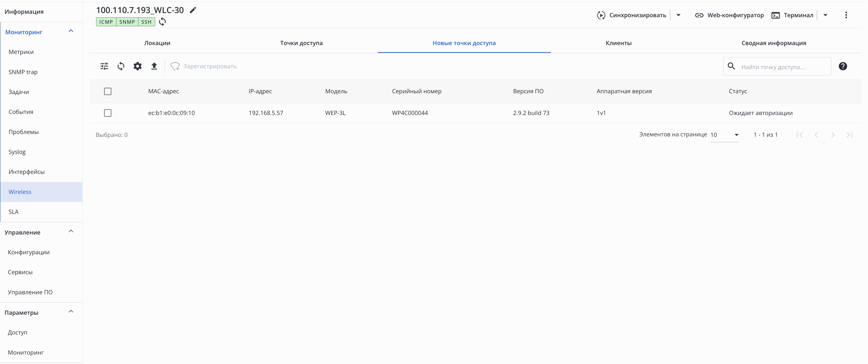Switch to the Точки доступа tab
Image resolution: width=868 pixels, height=364 pixels.
pos(301,43)
